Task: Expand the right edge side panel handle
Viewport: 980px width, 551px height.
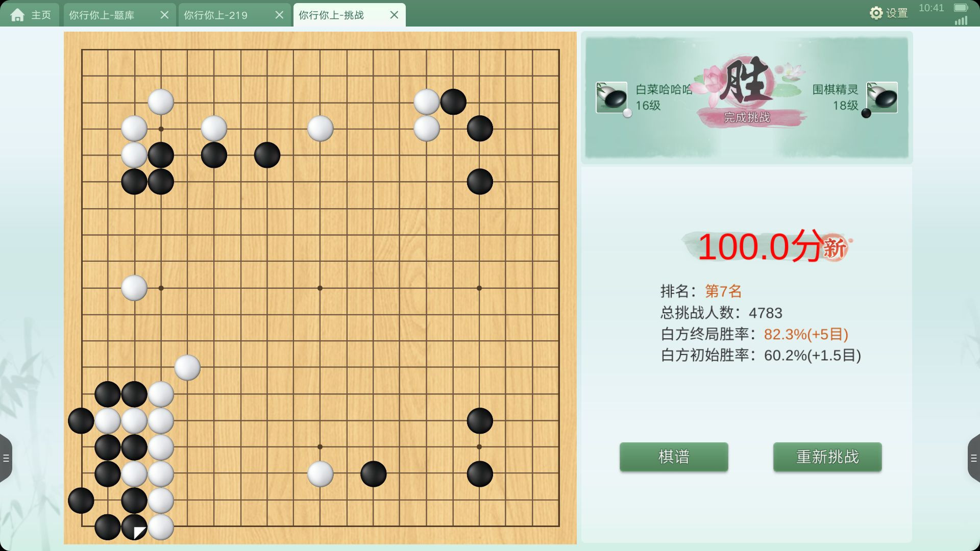Action: (x=974, y=458)
